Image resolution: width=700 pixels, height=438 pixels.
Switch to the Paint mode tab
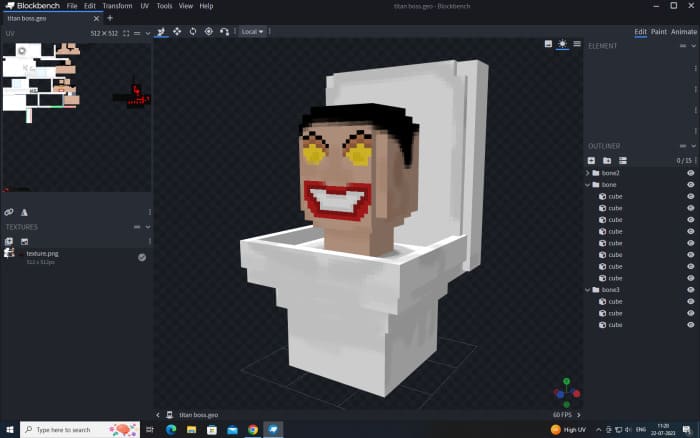pyautogui.click(x=659, y=32)
